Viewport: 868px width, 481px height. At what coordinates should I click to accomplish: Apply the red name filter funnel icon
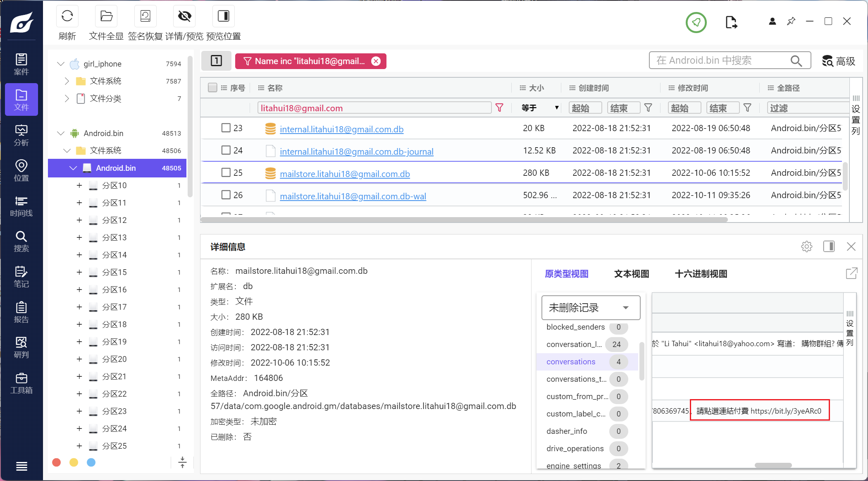pos(499,108)
